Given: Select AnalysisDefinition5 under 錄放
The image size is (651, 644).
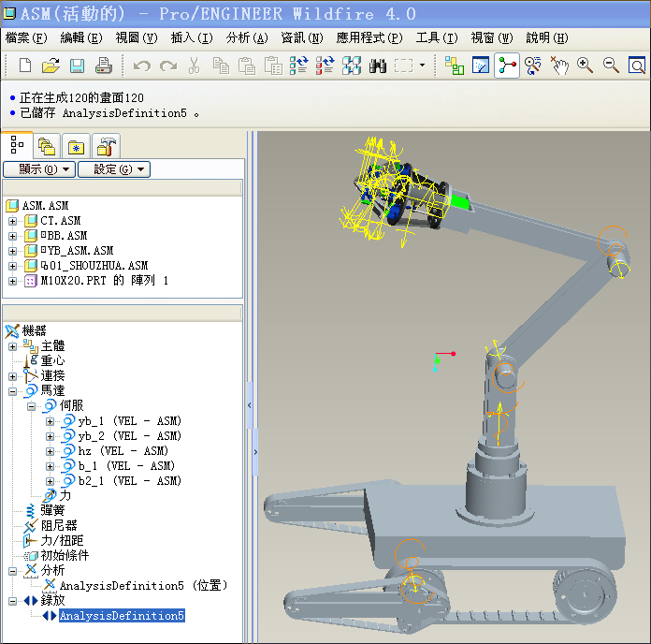Looking at the screenshot, I should point(122,616).
